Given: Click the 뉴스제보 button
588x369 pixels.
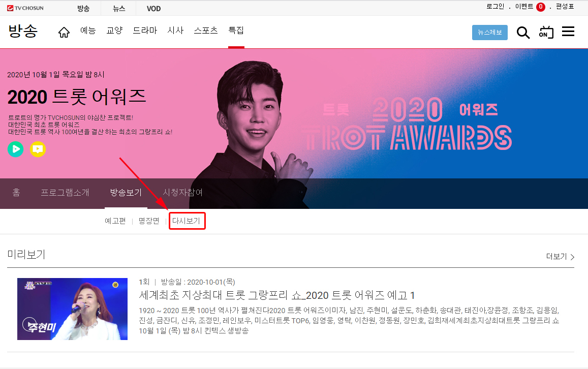Looking at the screenshot, I should [x=490, y=32].
